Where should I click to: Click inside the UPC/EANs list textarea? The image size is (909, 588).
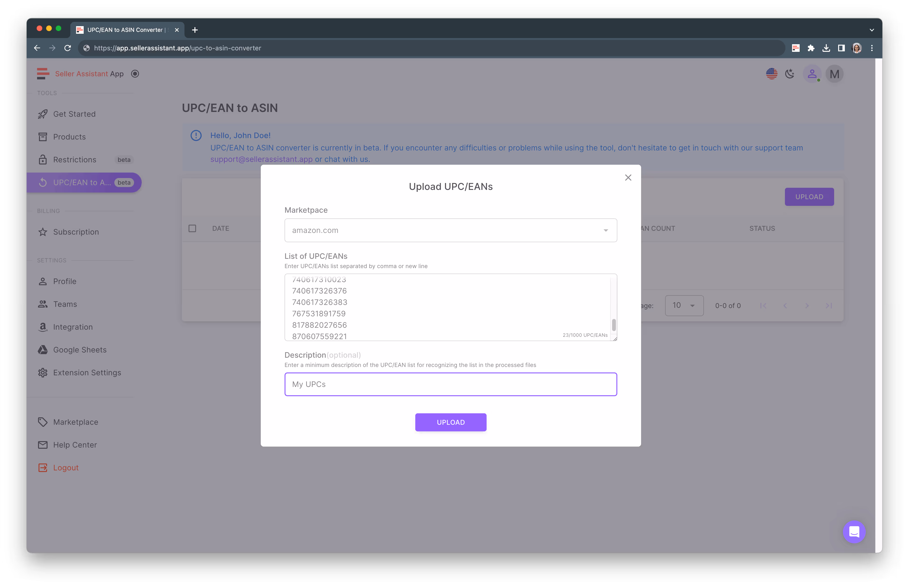pos(450,307)
